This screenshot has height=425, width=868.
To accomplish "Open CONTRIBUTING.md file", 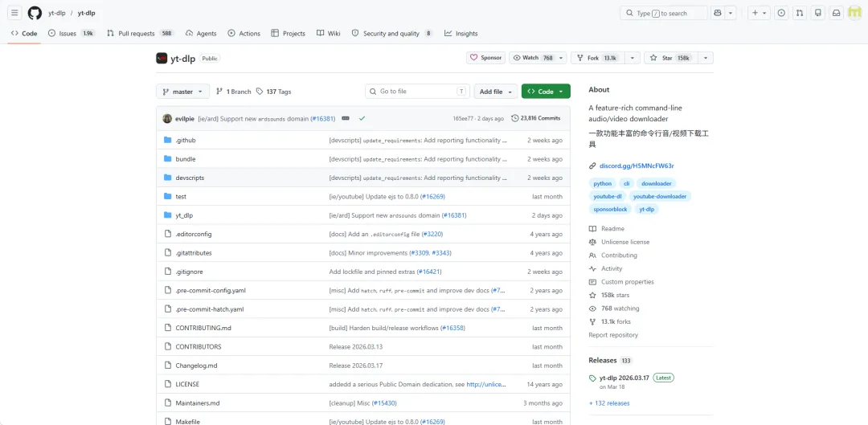I will tap(203, 328).
